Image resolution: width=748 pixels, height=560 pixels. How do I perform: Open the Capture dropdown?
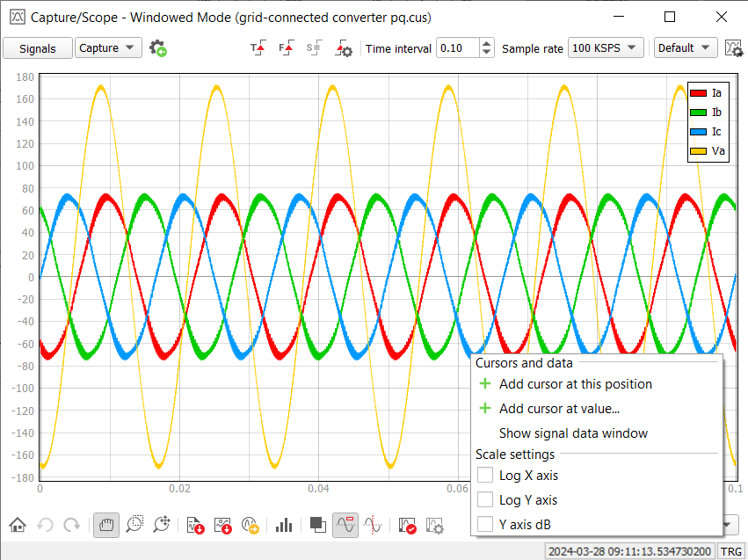coord(108,48)
